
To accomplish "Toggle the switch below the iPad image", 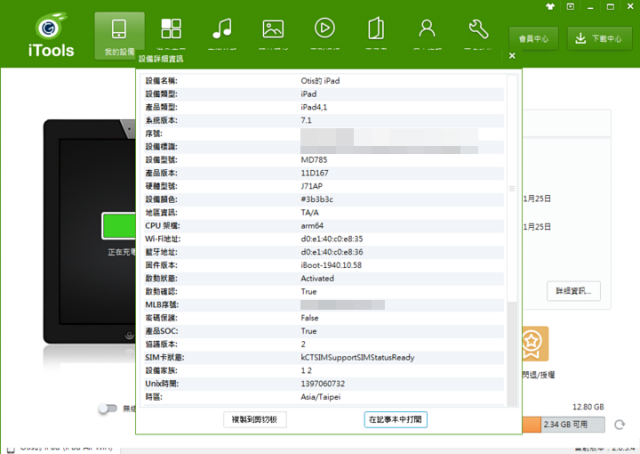I will 108,408.
